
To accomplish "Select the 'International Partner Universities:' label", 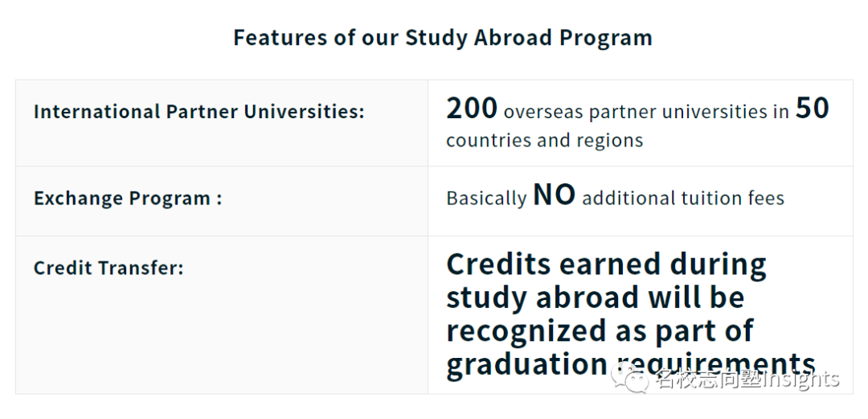I will pos(199,112).
